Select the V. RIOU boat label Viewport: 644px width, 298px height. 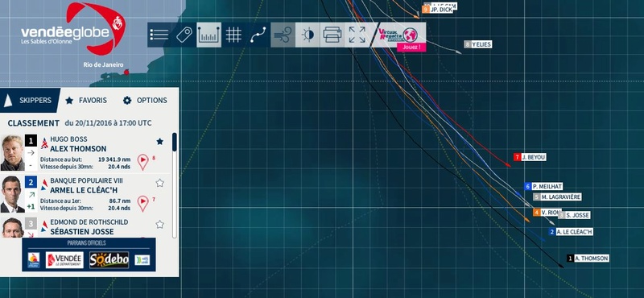[x=547, y=213]
